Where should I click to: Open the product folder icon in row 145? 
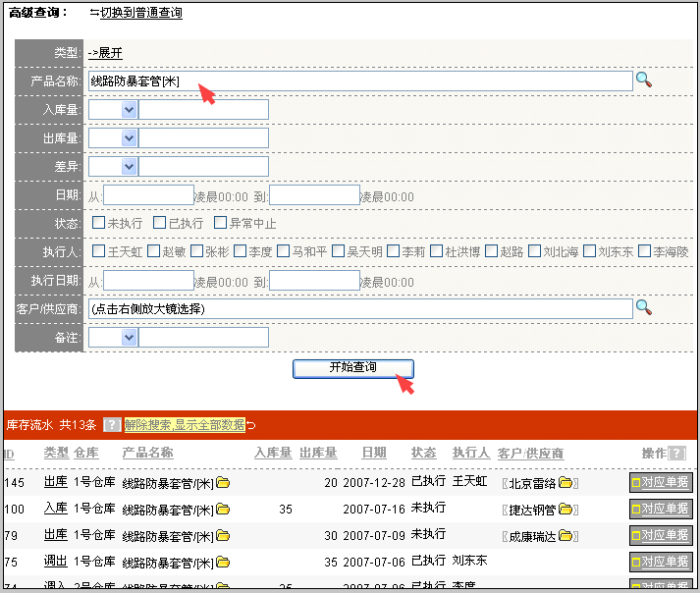(x=223, y=483)
